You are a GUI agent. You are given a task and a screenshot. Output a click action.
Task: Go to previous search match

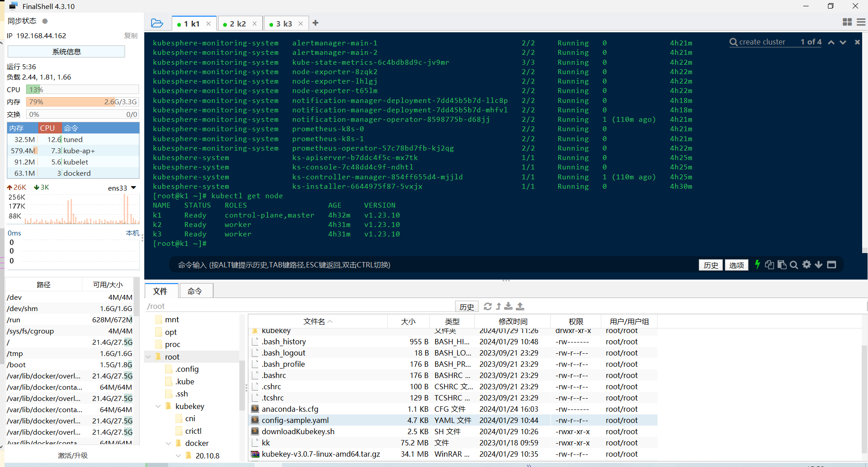pos(831,42)
